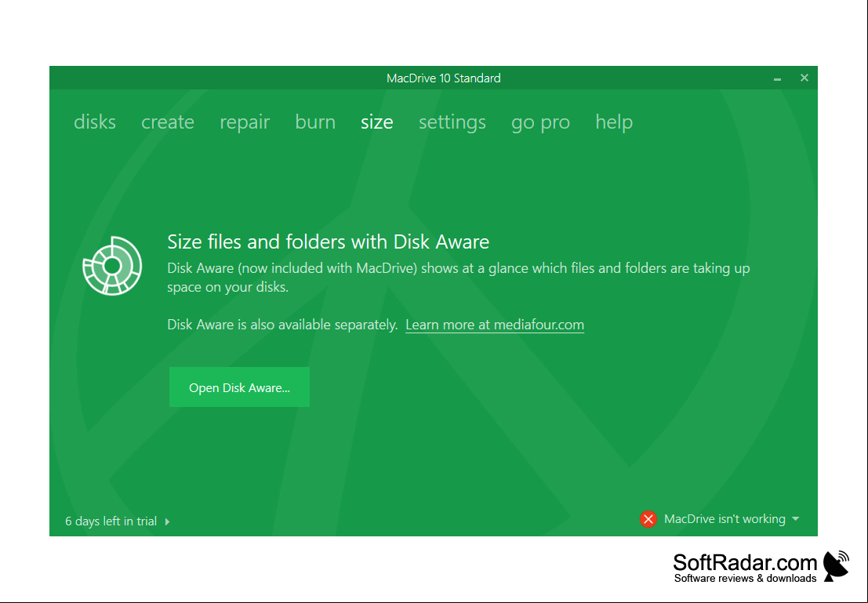Click the Disk Aware sunburst chart icon
This screenshot has width=868, height=603.
pyautogui.click(x=112, y=266)
